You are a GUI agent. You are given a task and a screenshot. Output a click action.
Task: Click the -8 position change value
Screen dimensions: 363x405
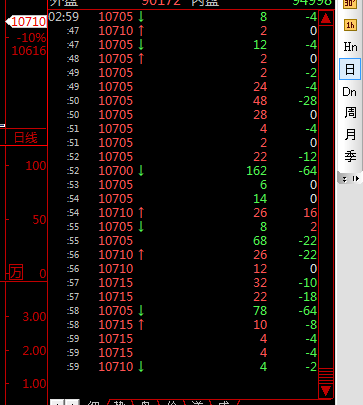(311, 325)
